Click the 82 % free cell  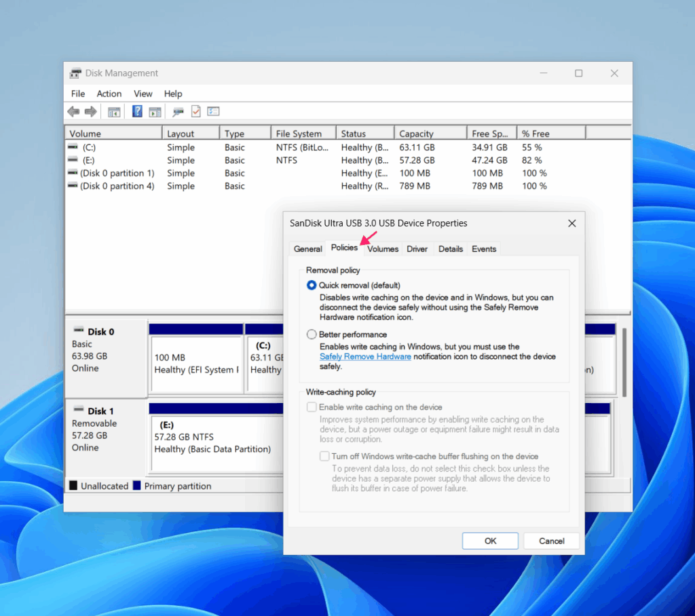coord(532,160)
